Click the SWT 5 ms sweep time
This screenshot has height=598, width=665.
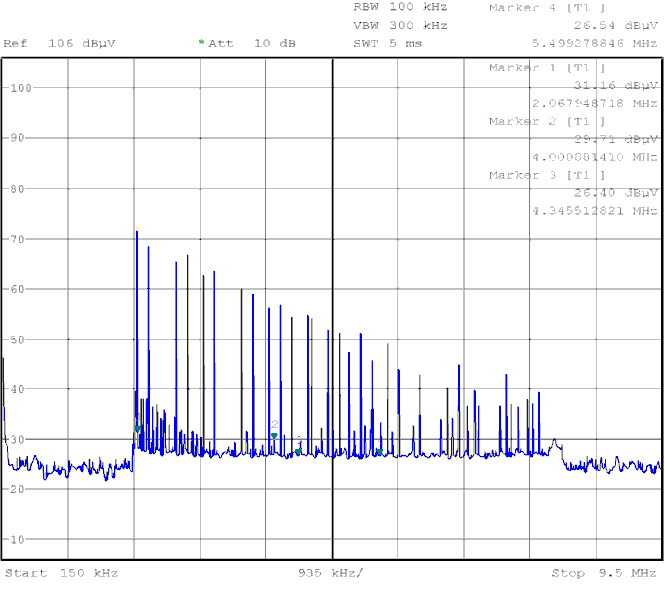pyautogui.click(x=388, y=44)
